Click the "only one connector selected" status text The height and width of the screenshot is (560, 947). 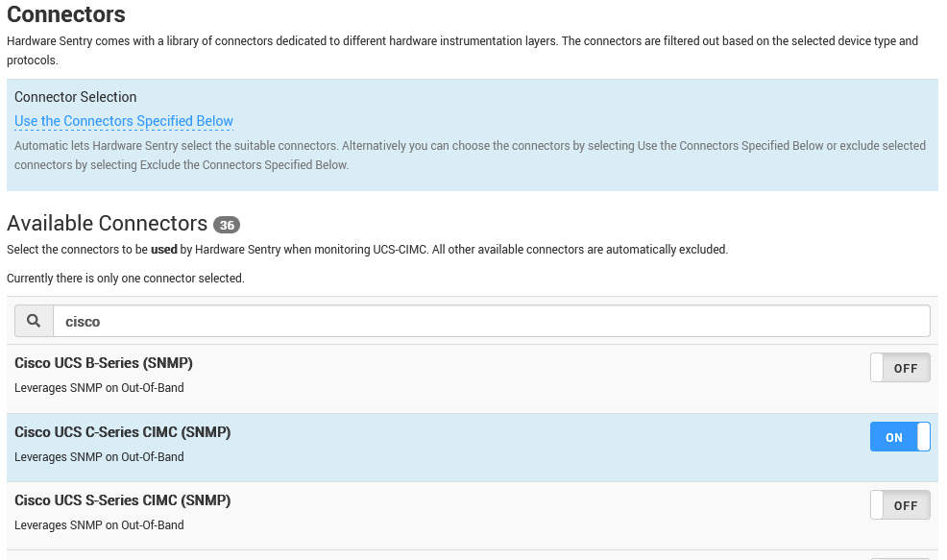(x=125, y=279)
